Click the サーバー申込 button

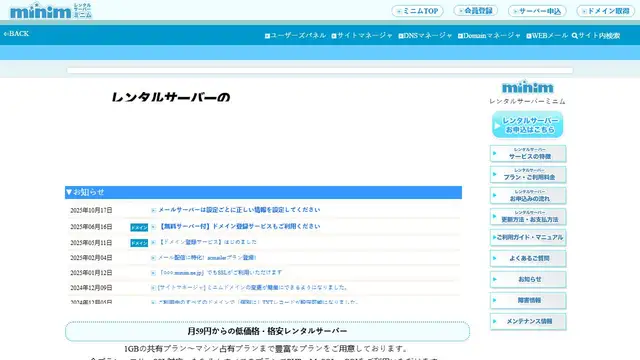coord(537,11)
